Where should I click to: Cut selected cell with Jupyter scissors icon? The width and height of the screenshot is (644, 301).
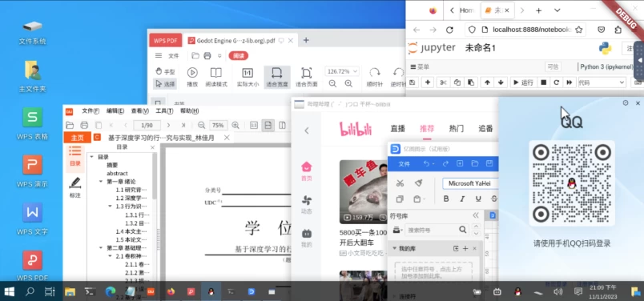coord(443,82)
